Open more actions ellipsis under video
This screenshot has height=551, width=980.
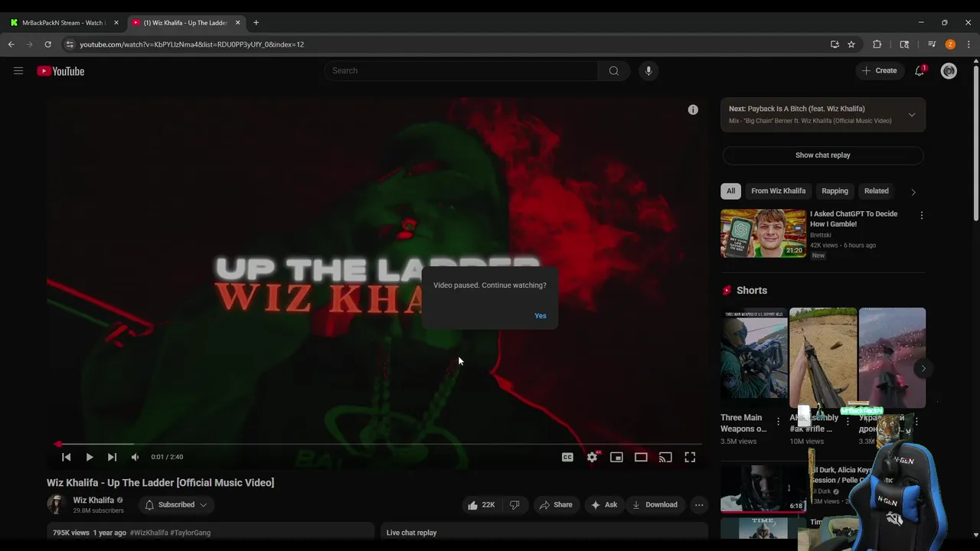click(x=699, y=505)
